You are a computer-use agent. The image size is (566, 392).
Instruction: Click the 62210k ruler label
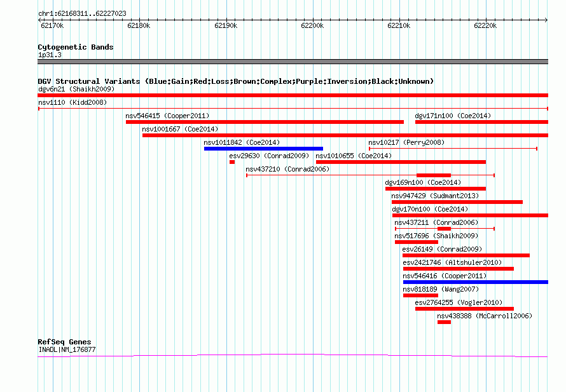[x=399, y=26]
